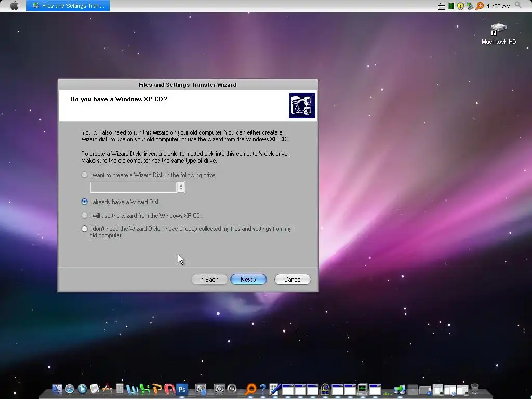Open Finder from the dock

(57, 389)
